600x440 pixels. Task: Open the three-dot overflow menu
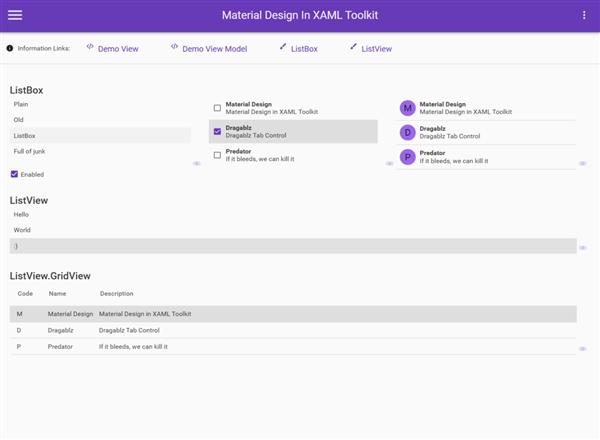coord(584,15)
